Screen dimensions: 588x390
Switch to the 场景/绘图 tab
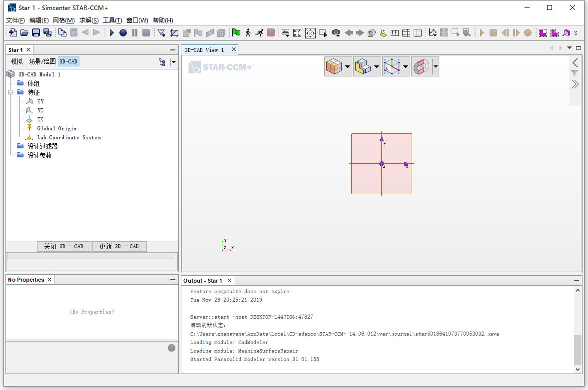coord(42,61)
